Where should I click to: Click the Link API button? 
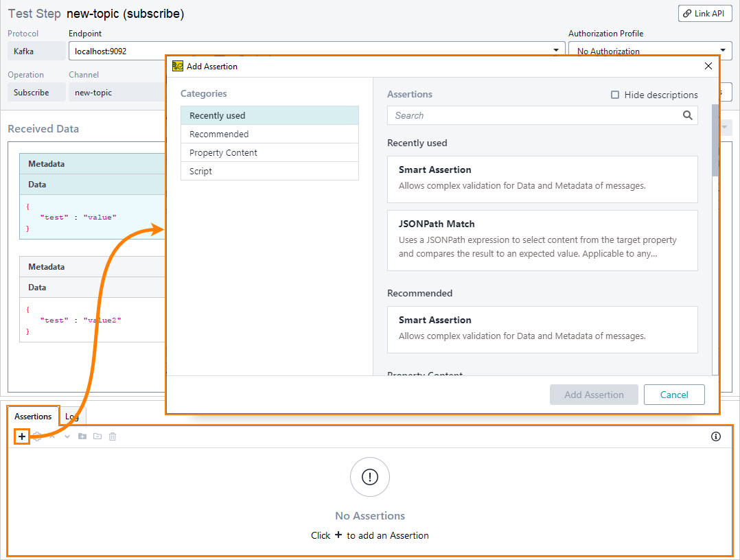[705, 13]
